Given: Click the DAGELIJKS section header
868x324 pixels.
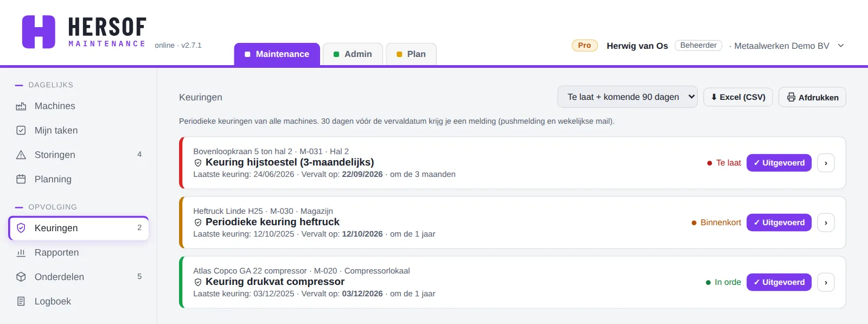Looking at the screenshot, I should 50,85.
